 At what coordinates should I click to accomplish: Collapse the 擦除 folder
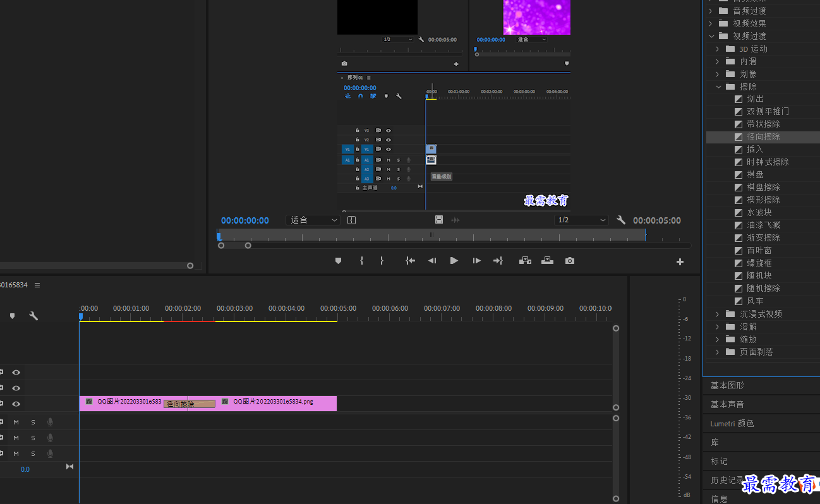tap(718, 87)
